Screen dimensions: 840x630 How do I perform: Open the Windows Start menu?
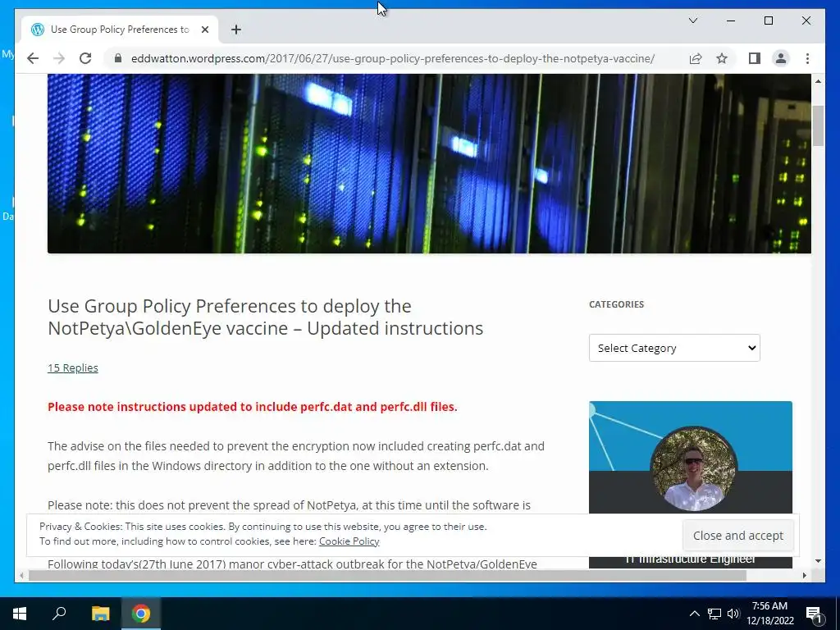click(x=20, y=614)
